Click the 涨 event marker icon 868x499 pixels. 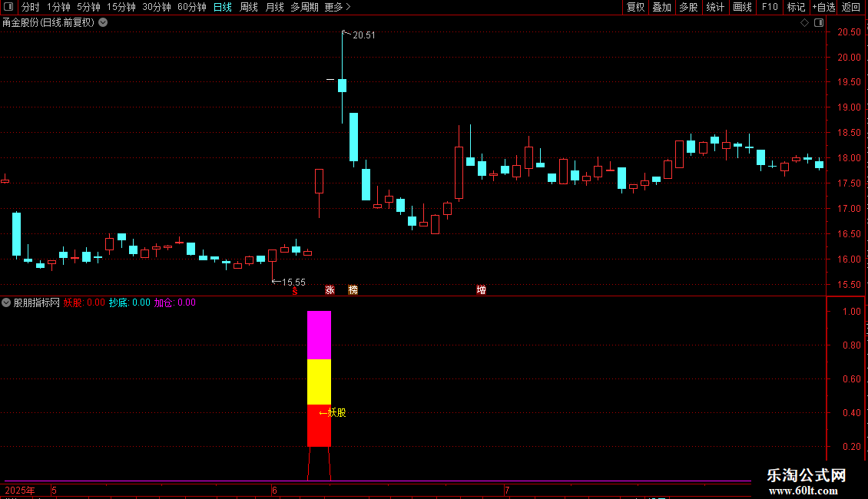[330, 290]
